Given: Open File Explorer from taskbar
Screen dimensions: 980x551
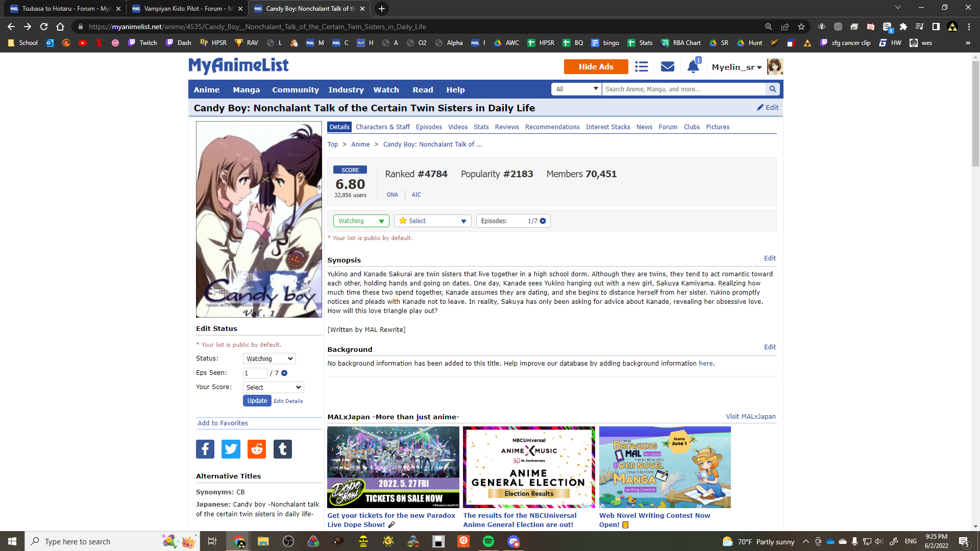Looking at the screenshot, I should click(x=263, y=541).
